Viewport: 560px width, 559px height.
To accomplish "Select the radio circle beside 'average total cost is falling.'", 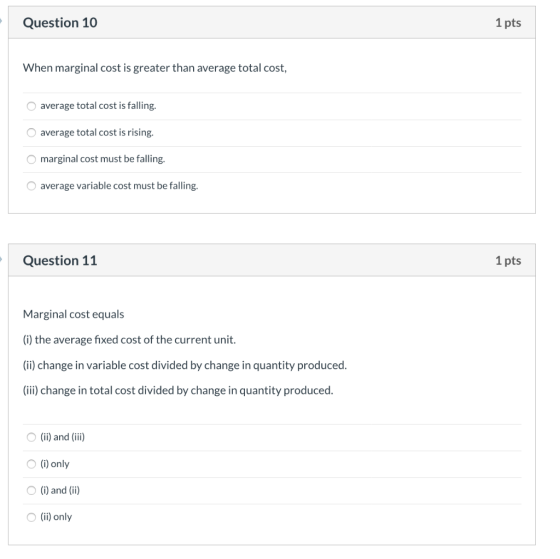I will (x=31, y=106).
